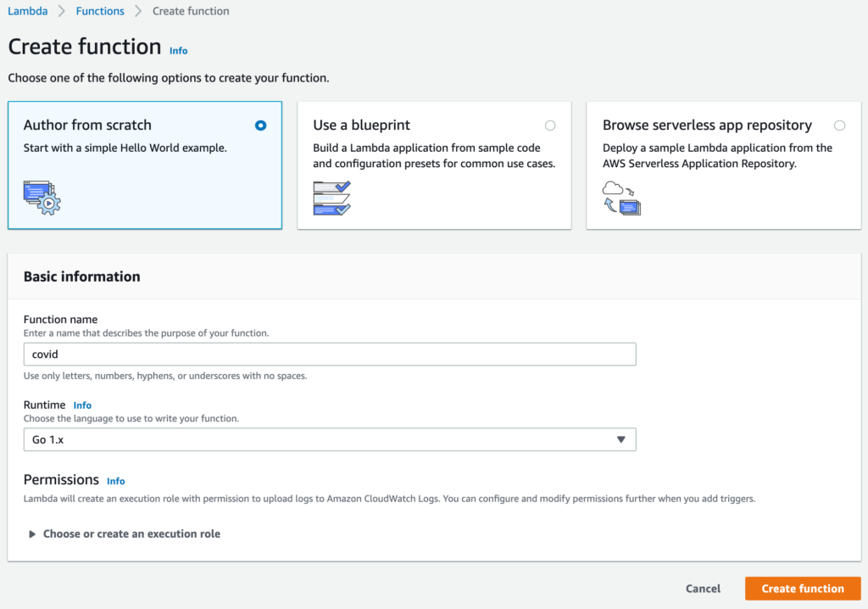Open Info link beside Permissions heading

pos(116,481)
